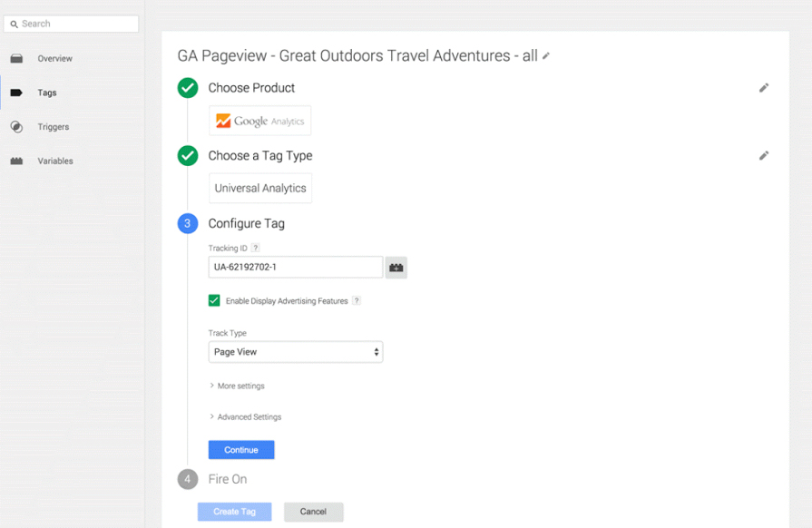Open the Track Type Page View dropdown

click(x=296, y=352)
